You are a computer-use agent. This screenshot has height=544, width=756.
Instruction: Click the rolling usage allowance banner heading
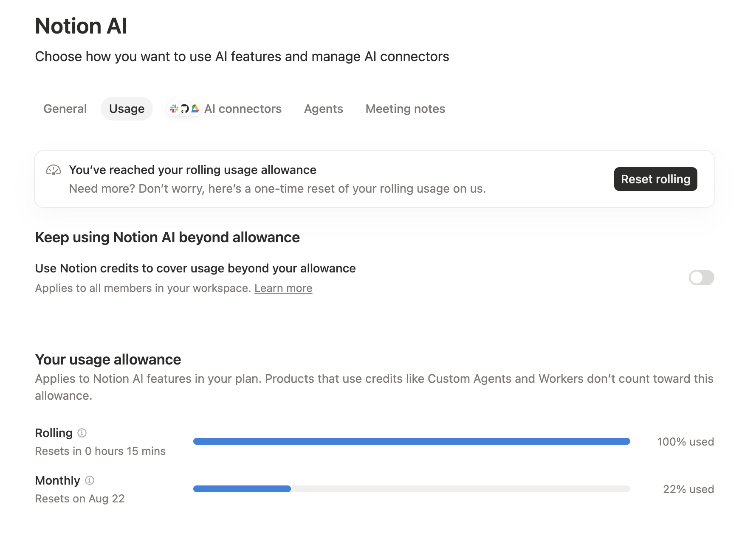[193, 170]
